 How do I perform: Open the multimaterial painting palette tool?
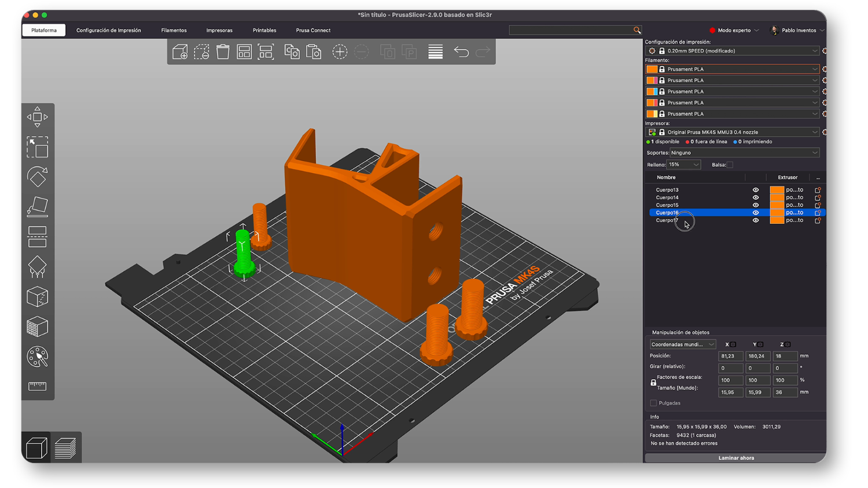pos(37,357)
